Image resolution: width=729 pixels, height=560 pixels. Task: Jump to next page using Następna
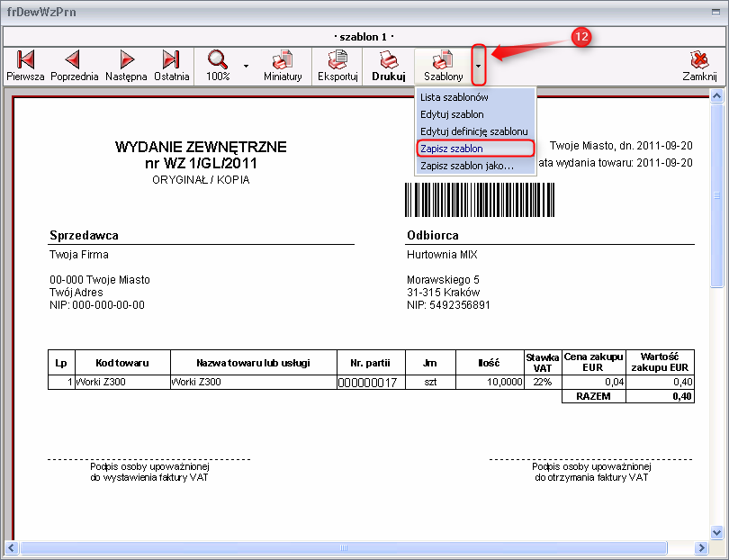click(126, 66)
